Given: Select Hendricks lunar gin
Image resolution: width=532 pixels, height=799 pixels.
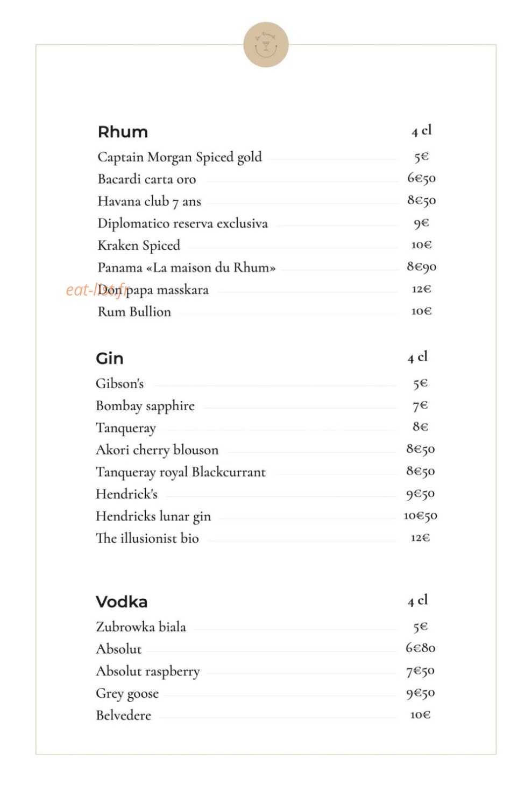Looking at the screenshot, I should 153,516.
